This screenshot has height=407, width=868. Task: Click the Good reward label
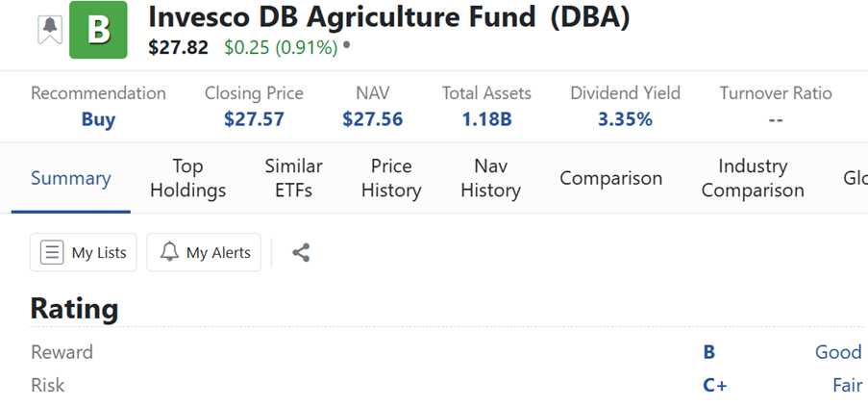[838, 352]
